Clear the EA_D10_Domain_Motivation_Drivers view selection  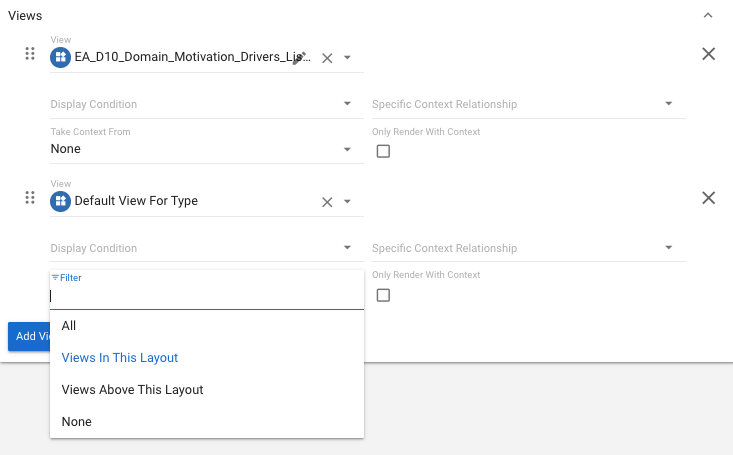coord(326,58)
